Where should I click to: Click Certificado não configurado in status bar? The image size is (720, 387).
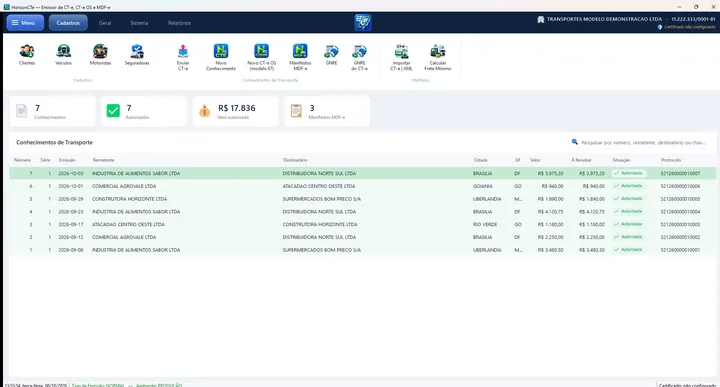[x=687, y=385]
